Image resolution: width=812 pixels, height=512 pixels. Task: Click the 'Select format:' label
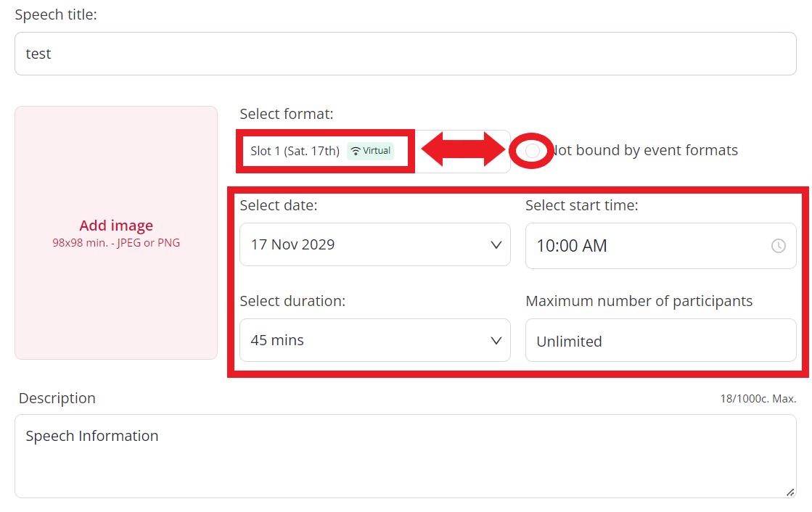click(x=287, y=114)
